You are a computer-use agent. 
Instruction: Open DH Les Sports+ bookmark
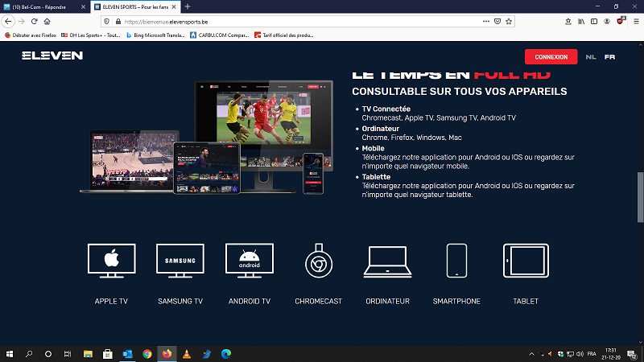(91, 35)
